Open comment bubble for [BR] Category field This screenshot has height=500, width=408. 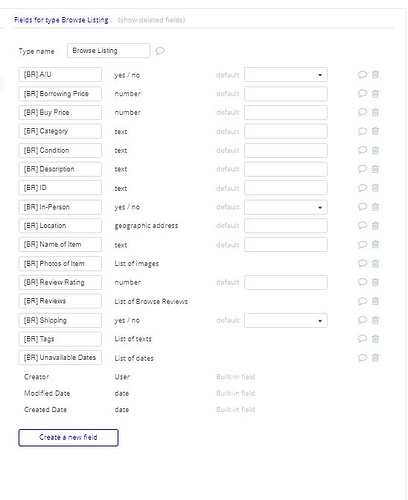[x=362, y=131]
